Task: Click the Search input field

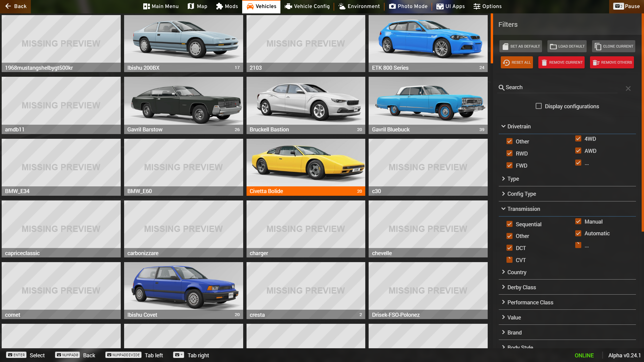Action: (x=558, y=87)
